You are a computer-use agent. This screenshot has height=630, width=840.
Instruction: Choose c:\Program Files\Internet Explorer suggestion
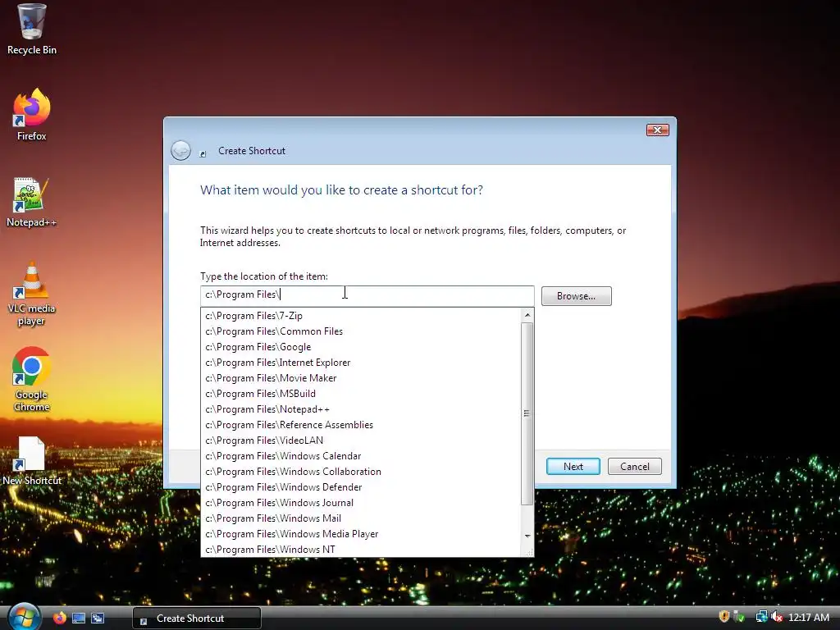(361, 362)
